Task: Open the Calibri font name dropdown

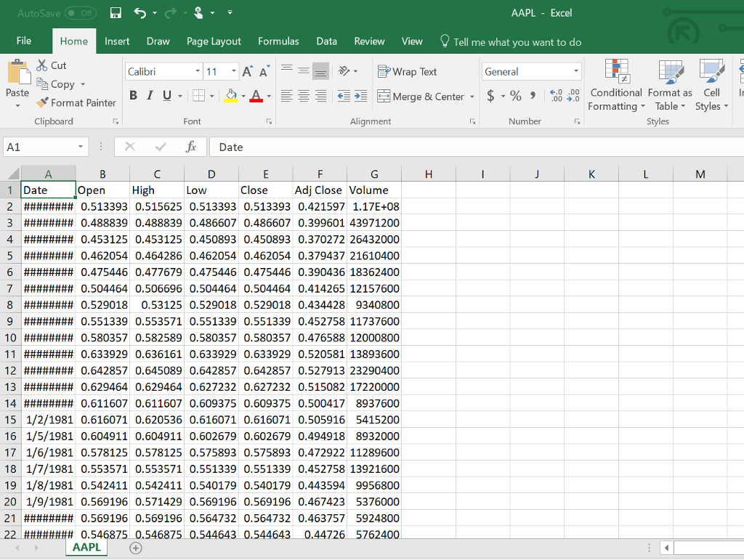Action: click(x=198, y=71)
